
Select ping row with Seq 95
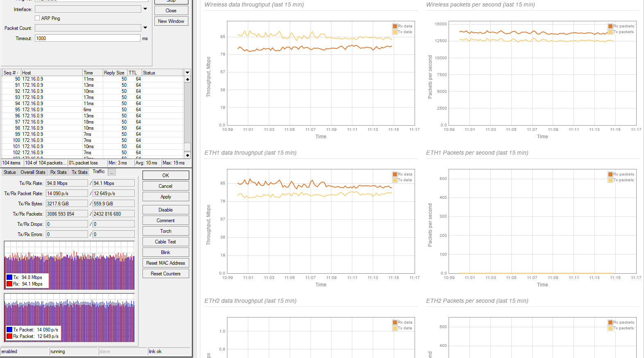[x=93, y=110]
